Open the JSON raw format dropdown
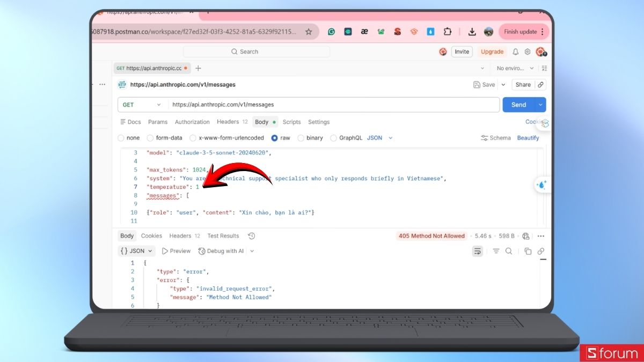This screenshot has height=362, width=644. [380, 138]
